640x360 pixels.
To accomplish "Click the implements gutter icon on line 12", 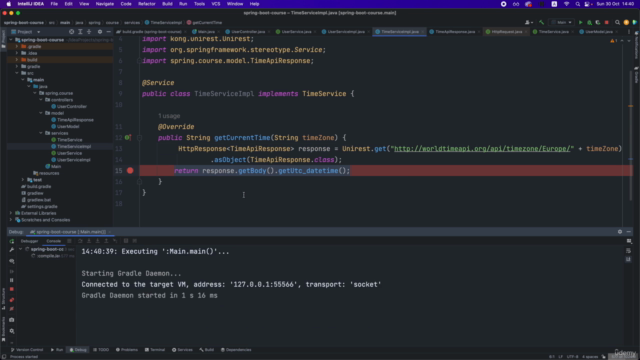I will pyautogui.click(x=128, y=138).
